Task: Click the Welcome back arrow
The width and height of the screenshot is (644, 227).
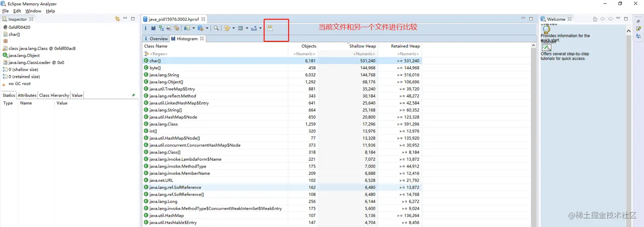Action: pos(603,19)
